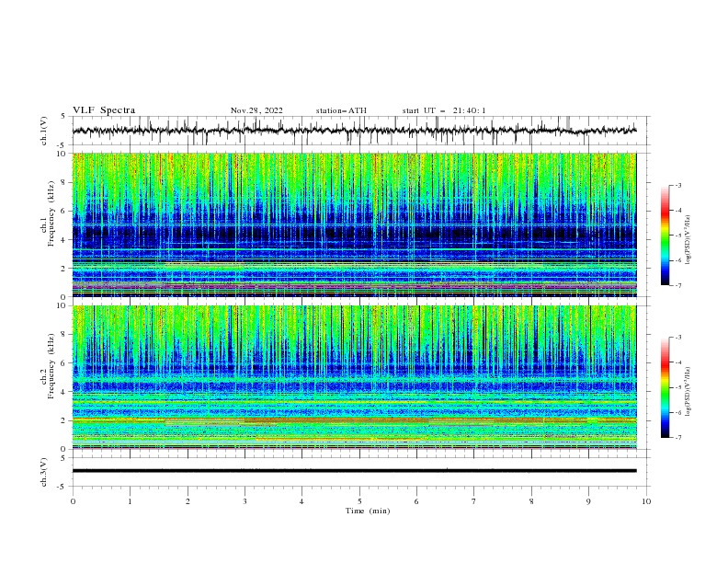Click the -3 value on ch.1 colorbar
Viewport: 728px width, 563px height.
[678, 185]
